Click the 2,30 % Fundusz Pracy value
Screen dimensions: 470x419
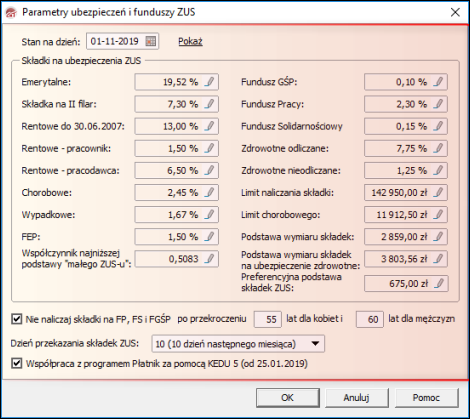coord(412,104)
